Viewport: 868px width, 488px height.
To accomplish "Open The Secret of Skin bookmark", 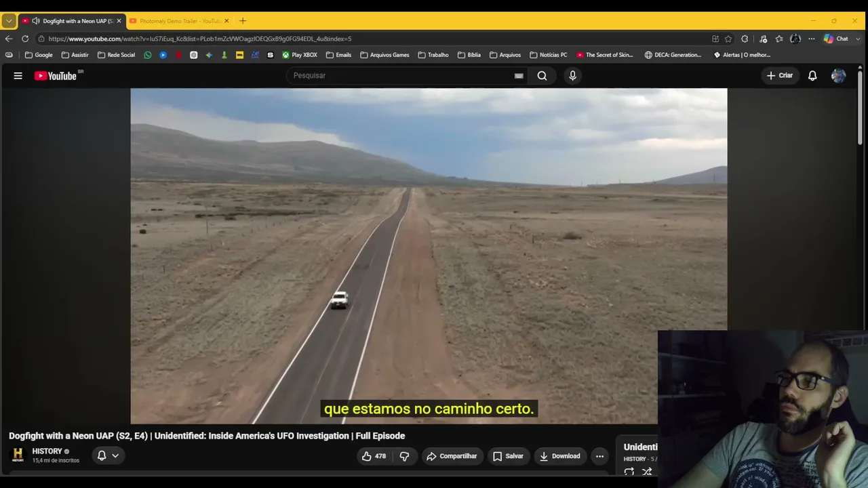I will [x=605, y=55].
